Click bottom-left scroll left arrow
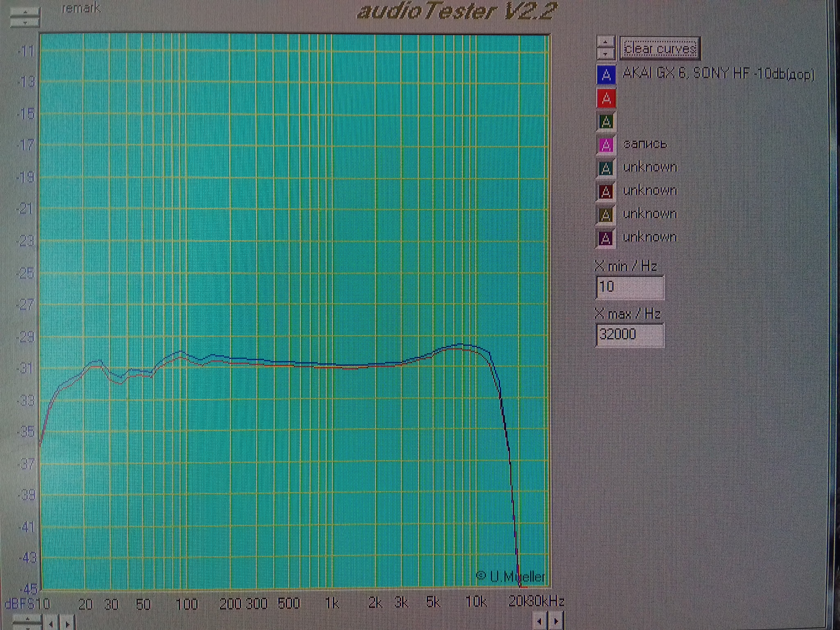Screen dimensions: 840x630 51,624
